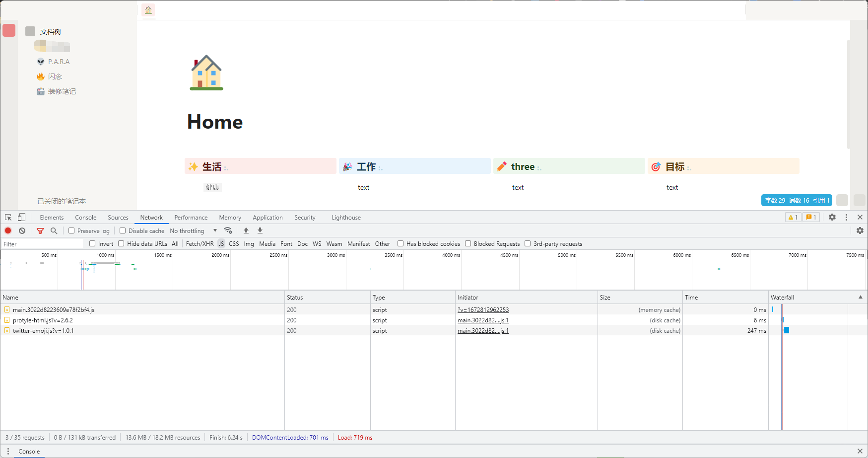Open network search with magnifier icon
Screen dimensions: 868x458
point(54,231)
